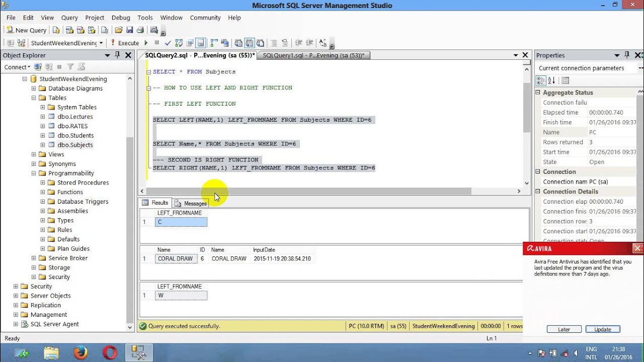Select the Stored Procedures folder
Screen dimensions: 644x362
click(x=83, y=183)
